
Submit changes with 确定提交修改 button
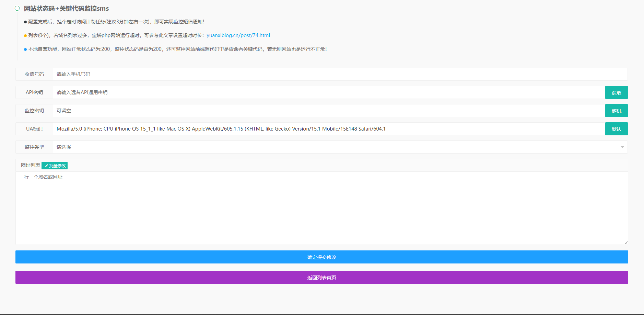tap(321, 257)
